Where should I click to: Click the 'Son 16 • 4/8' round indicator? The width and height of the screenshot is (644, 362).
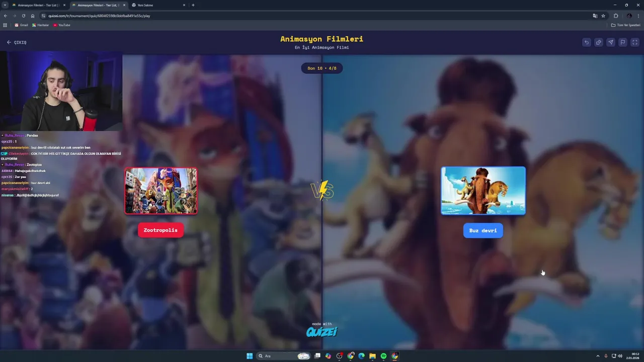322,68
